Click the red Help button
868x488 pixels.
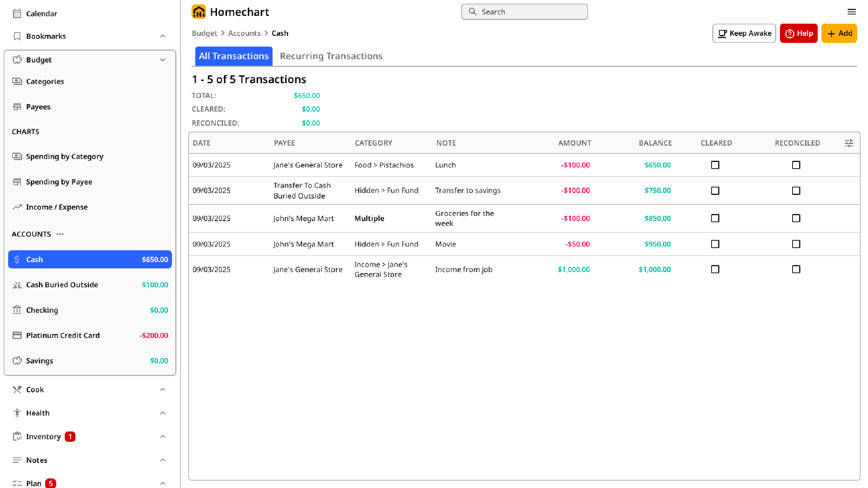(x=798, y=33)
